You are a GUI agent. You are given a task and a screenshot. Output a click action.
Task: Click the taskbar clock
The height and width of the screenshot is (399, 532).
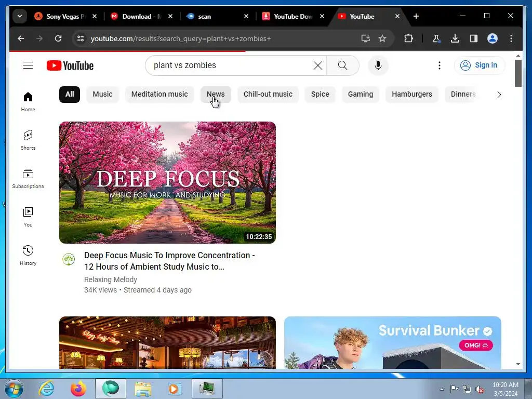click(505, 389)
